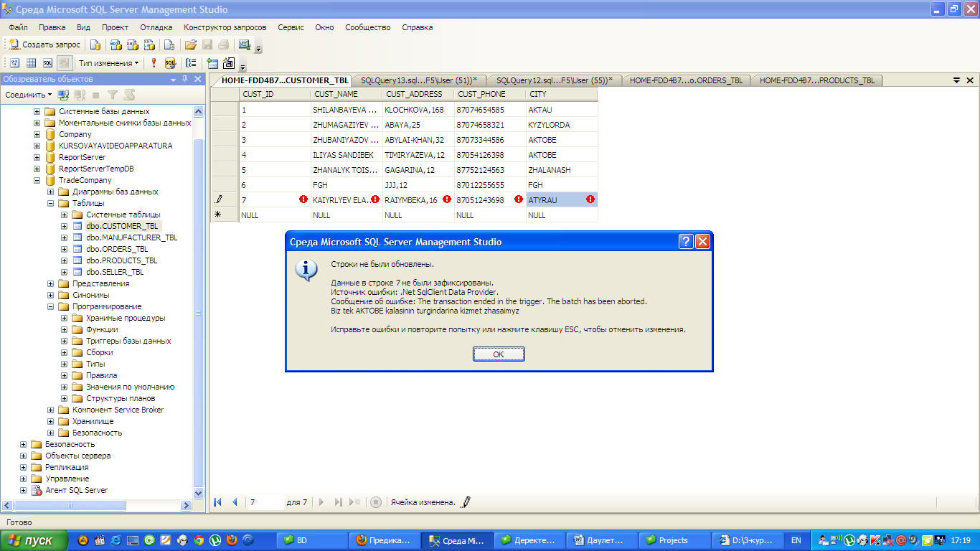This screenshot has height=551, width=980.
Task: Click the EN language indicator in the tray
Action: point(796,540)
